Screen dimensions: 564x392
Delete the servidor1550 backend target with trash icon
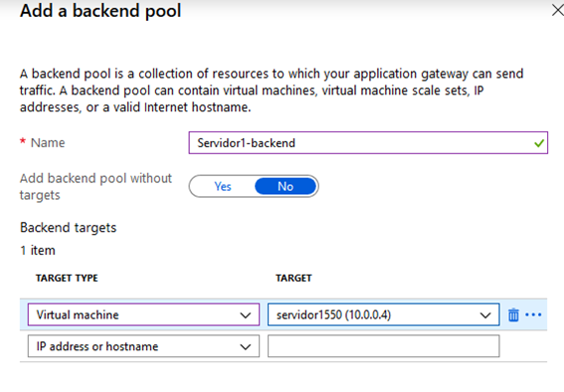[513, 315]
